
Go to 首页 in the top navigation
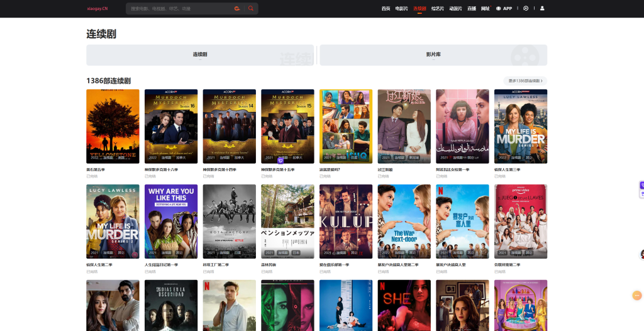pyautogui.click(x=386, y=8)
